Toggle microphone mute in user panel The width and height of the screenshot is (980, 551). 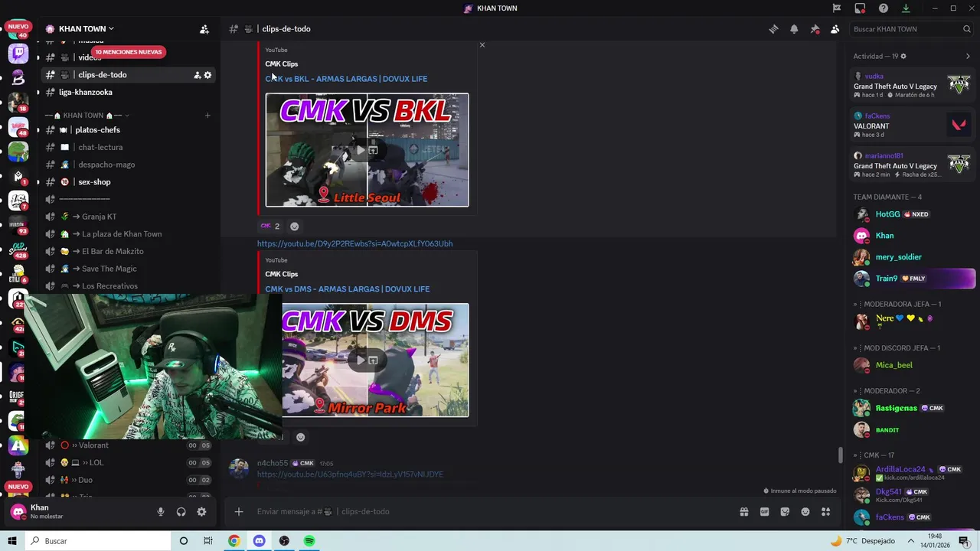pos(161,512)
